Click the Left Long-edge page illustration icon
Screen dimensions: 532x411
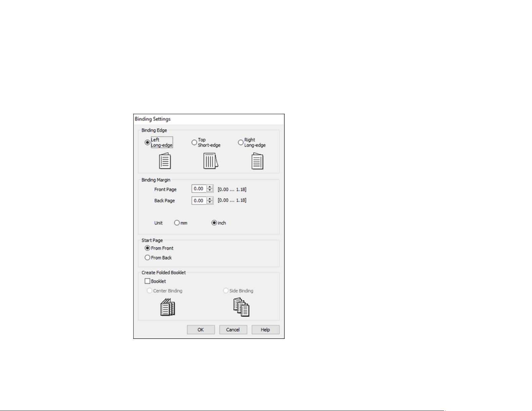click(x=165, y=161)
